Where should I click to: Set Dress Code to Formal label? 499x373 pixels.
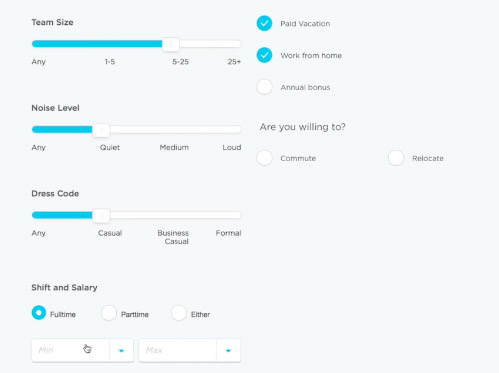pos(228,233)
